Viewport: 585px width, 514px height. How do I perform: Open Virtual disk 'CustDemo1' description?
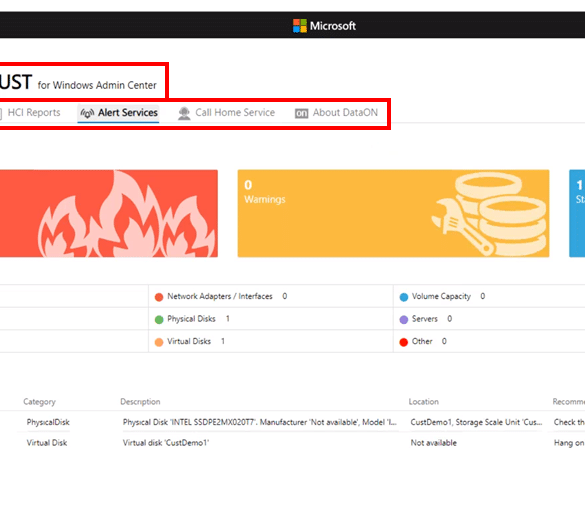pyautogui.click(x=166, y=443)
